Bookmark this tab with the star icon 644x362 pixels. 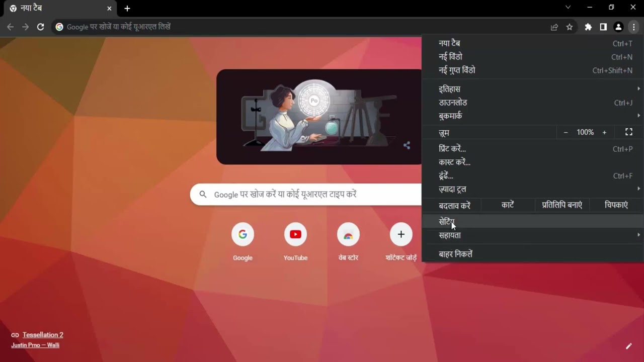[x=570, y=27]
